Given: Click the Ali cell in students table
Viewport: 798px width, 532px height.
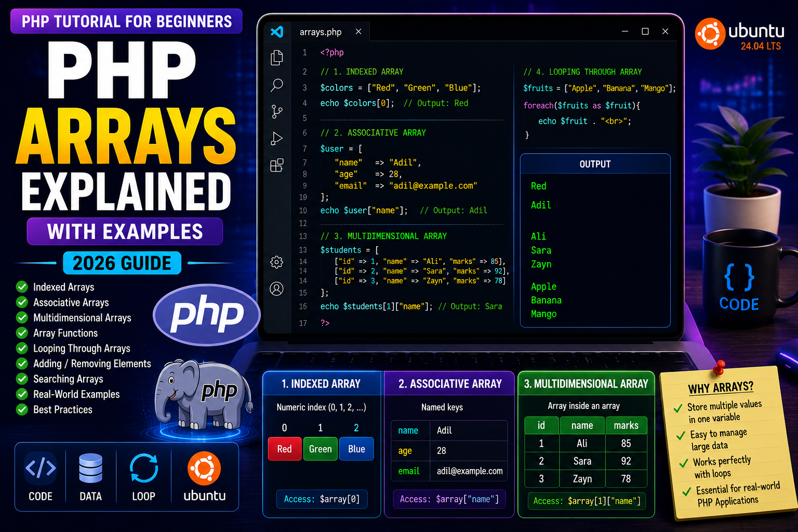Looking at the screenshot, I should pos(582,443).
